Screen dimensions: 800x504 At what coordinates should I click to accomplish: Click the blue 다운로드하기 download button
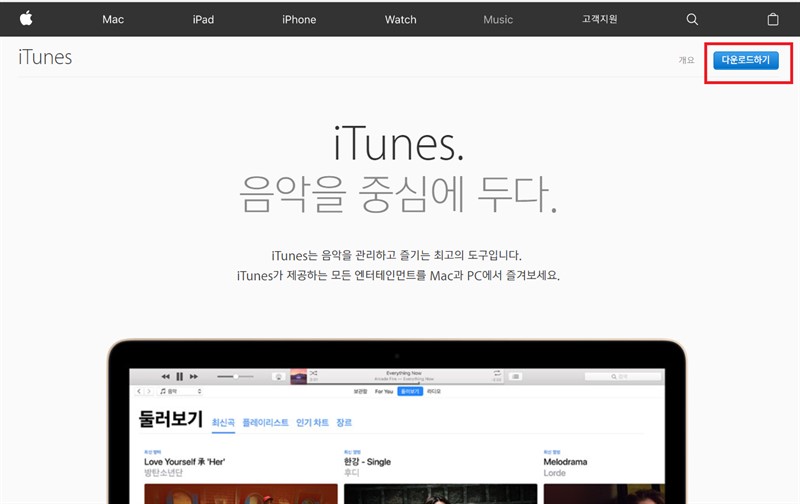(746, 60)
